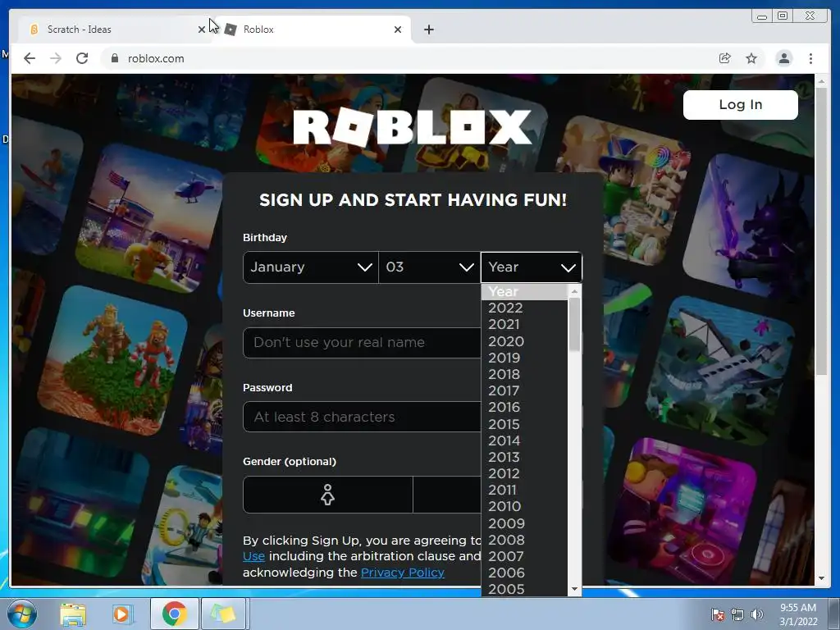
Task: Select year 2005 from list
Action: pyautogui.click(x=524, y=589)
